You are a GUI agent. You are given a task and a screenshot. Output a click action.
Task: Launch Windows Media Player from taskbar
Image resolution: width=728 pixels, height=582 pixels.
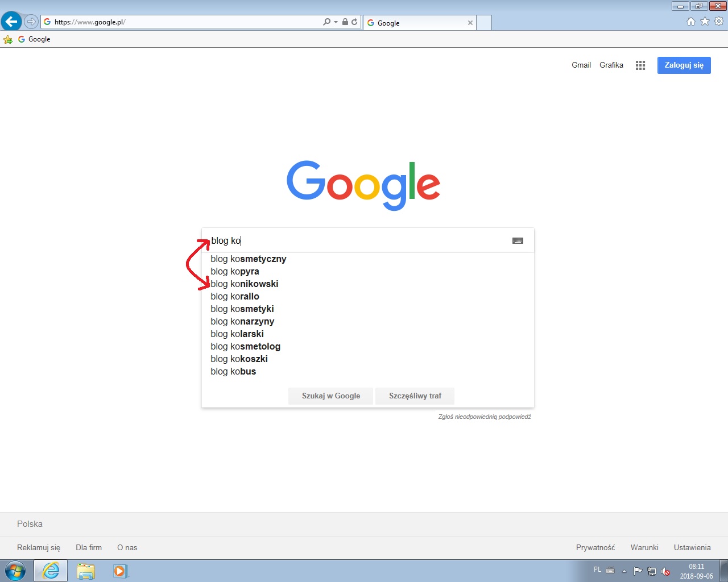[120, 571]
